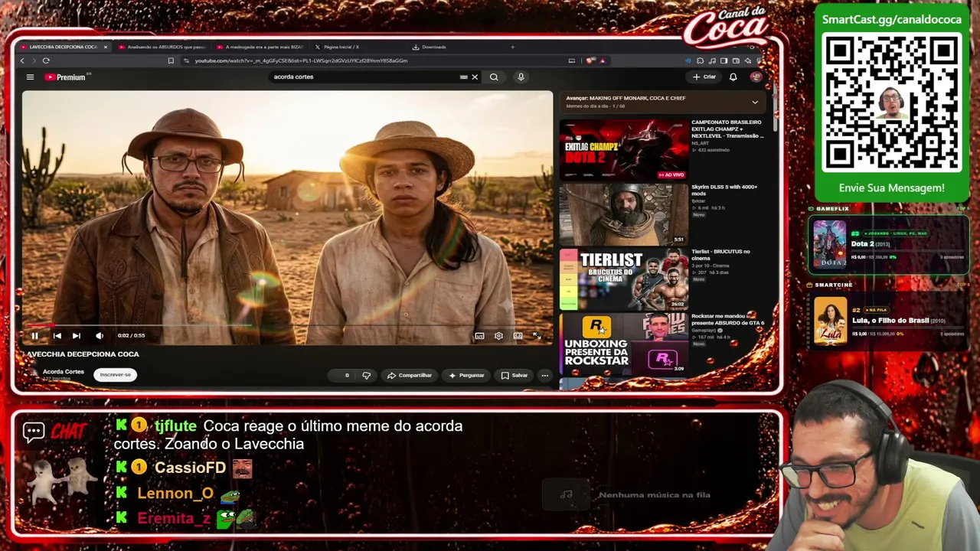Viewport: 980px width, 551px height.
Task: Open the Acorda Cortes channel name
Action: [x=64, y=372]
